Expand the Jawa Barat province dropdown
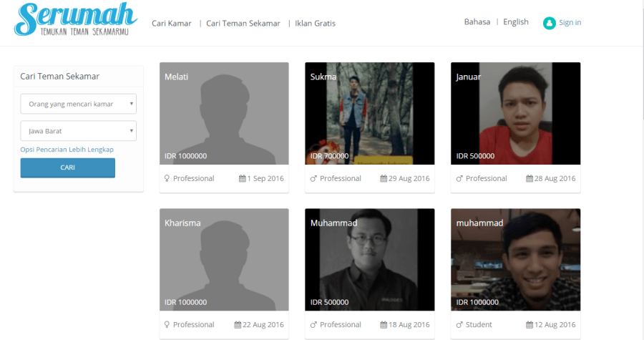 (78, 131)
